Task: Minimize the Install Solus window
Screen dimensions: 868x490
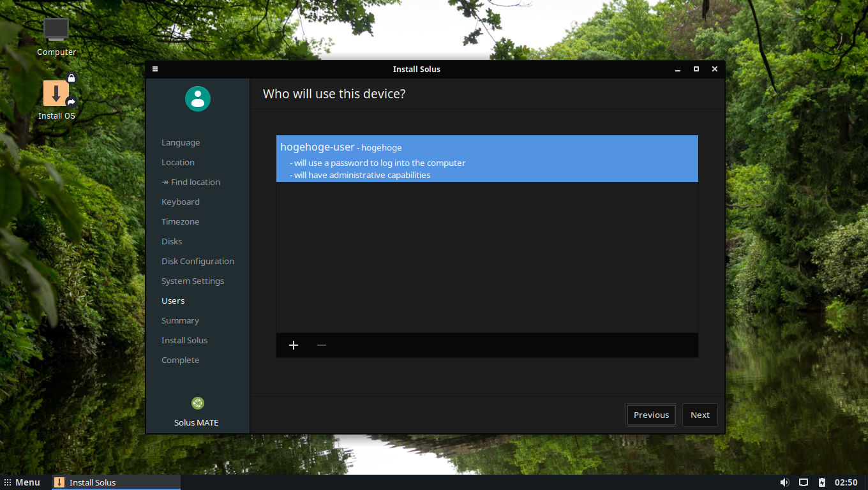Action: [678, 69]
